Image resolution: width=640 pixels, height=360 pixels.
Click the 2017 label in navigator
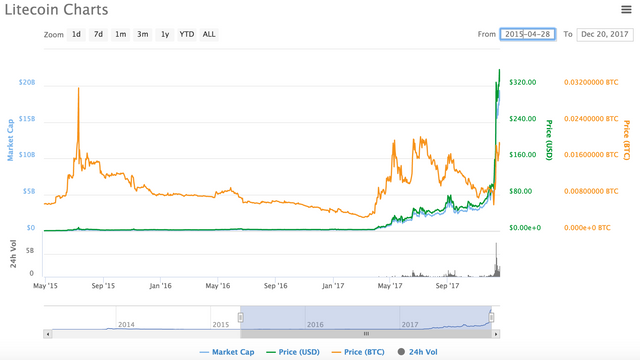[410, 324]
